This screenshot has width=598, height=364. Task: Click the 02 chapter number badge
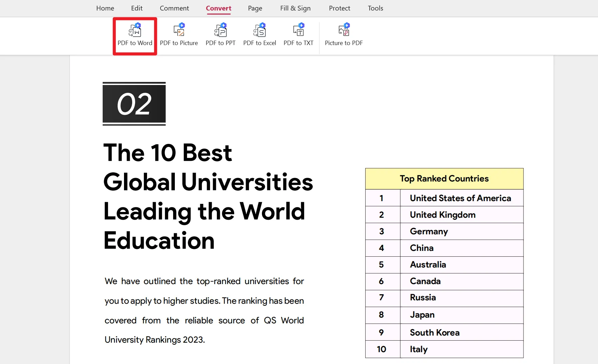134,104
